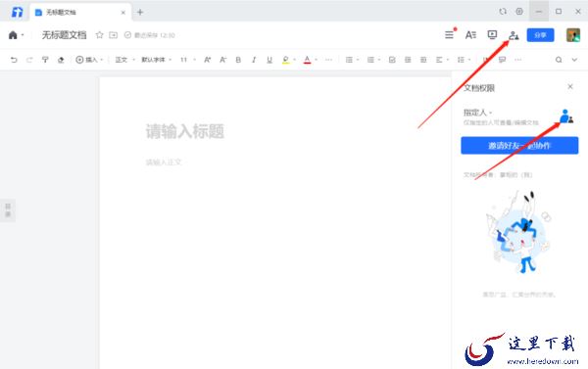Insert a bulleted list
This screenshot has width=588, height=369.
pos(349,60)
